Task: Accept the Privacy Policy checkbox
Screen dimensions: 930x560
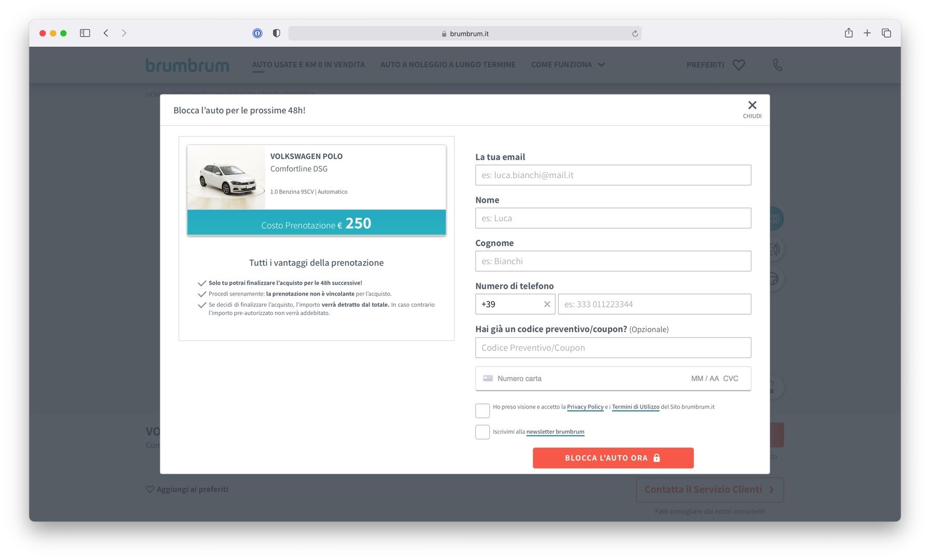Action: [x=483, y=411]
